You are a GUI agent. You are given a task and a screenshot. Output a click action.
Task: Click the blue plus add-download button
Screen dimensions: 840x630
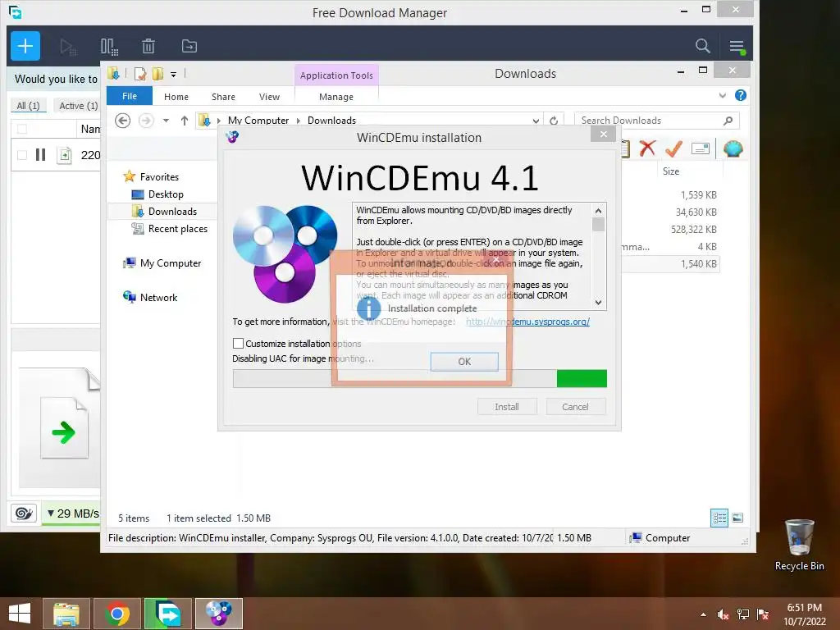pos(25,46)
